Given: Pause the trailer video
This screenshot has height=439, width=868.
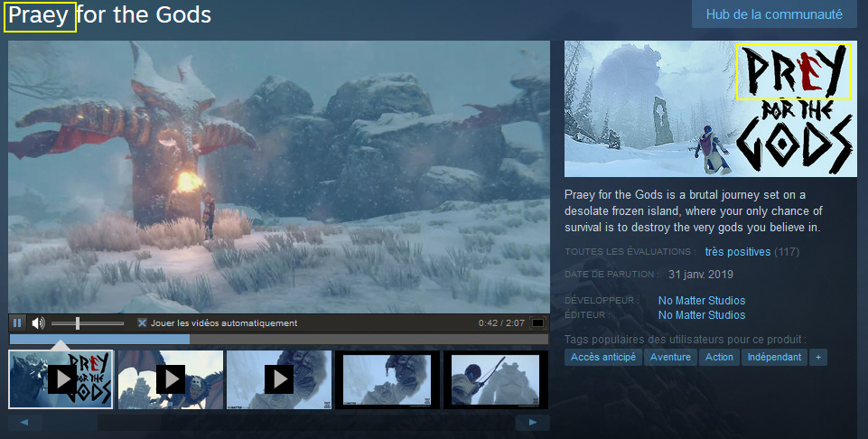Looking at the screenshot, I should [x=17, y=322].
